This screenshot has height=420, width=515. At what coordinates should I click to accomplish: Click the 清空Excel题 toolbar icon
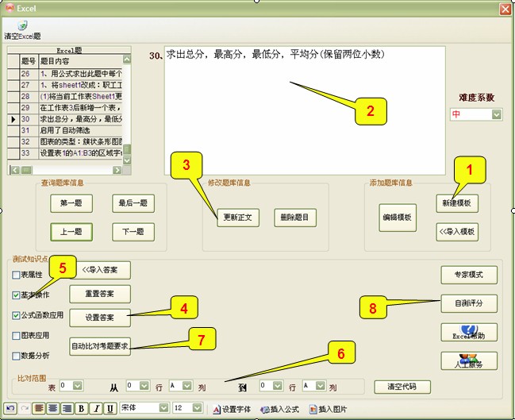click(22, 30)
